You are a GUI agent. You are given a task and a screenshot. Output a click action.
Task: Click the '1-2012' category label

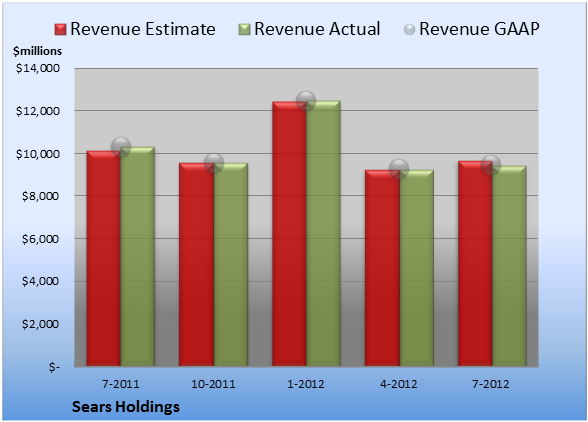tap(306, 384)
